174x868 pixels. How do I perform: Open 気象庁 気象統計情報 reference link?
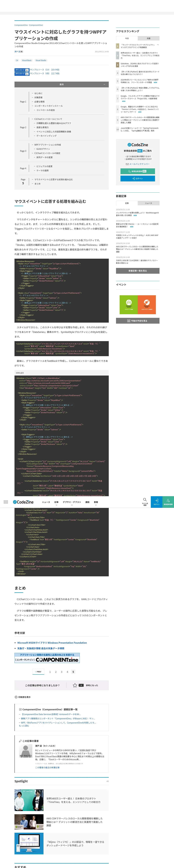41,648
